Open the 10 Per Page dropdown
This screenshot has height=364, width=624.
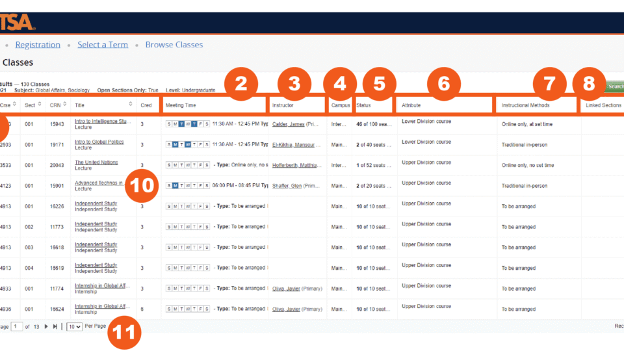pos(74,326)
